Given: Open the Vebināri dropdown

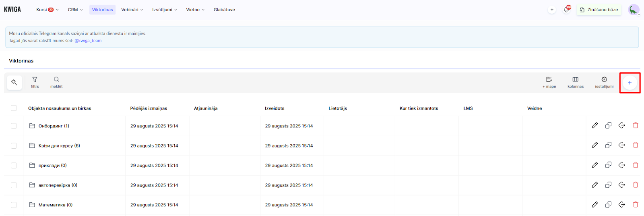Looking at the screenshot, I should (x=132, y=10).
